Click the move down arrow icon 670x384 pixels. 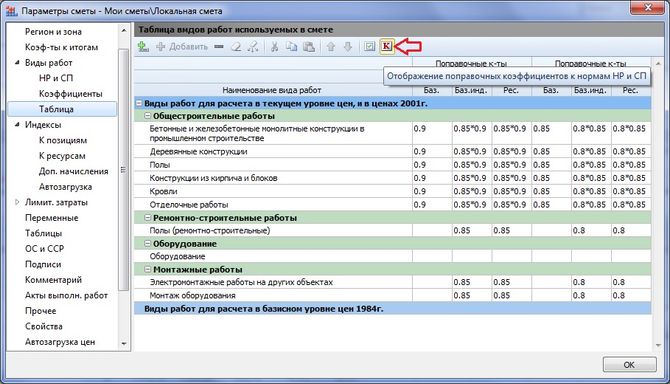pos(348,47)
